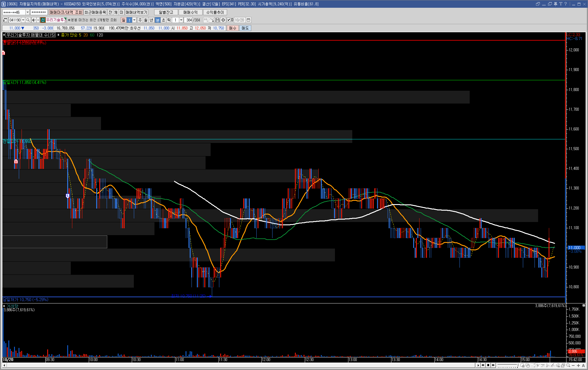
Task: Open the 일별잔고 tab
Action: (x=166, y=12)
